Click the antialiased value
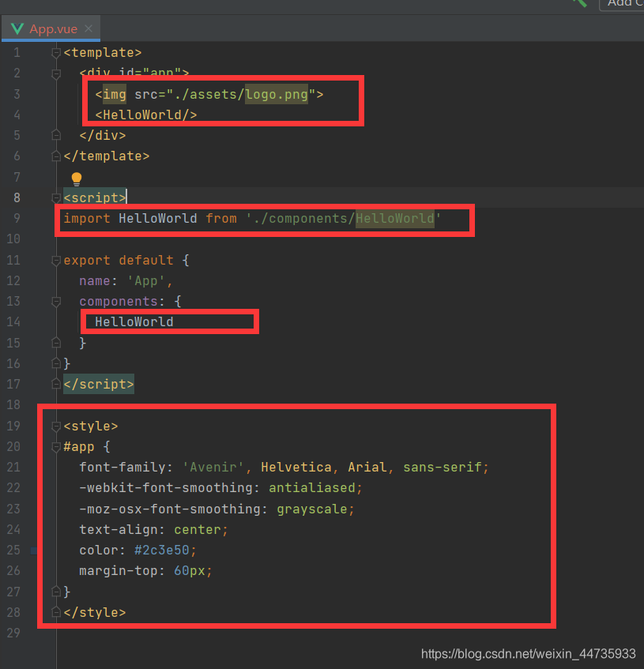Viewport: 644px width, 669px height. 312,487
